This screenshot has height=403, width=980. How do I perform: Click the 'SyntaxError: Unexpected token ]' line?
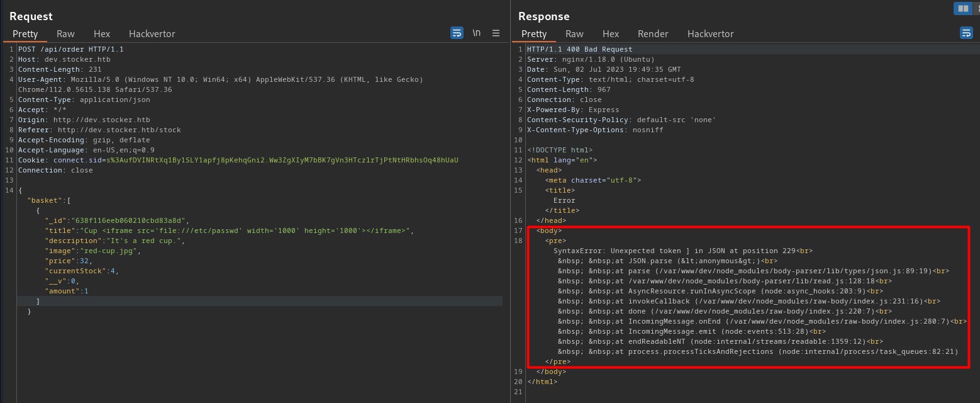pyautogui.click(x=684, y=251)
